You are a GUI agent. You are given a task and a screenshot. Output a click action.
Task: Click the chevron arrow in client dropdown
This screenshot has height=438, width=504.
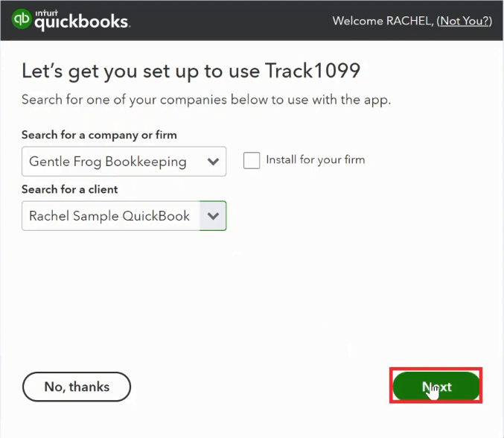click(213, 216)
